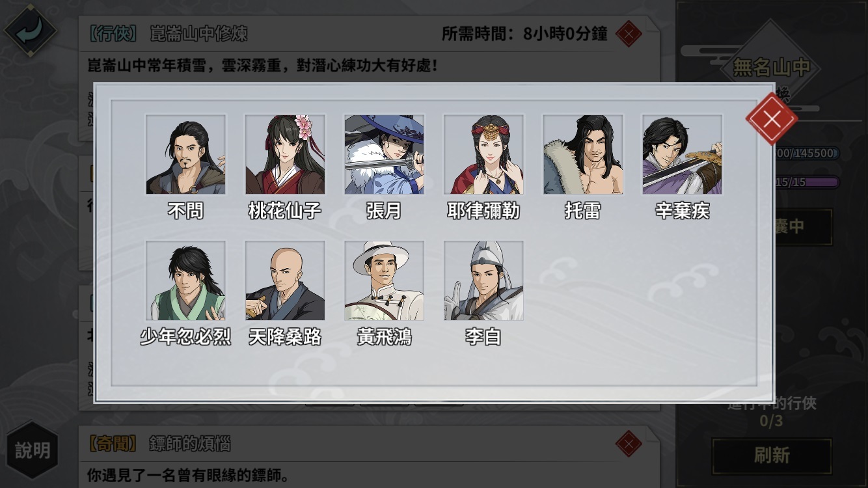Viewport: 868px width, 488px height.
Task: Click the purple 15/15 energy bar
Action: (x=806, y=183)
